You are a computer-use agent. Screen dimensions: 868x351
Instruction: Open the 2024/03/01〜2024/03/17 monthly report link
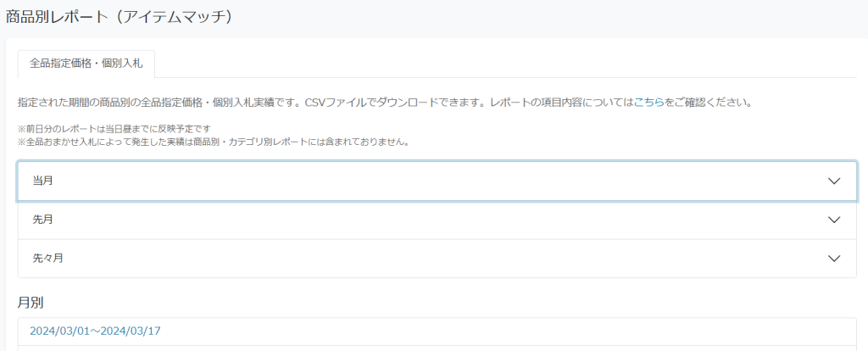[x=95, y=331]
